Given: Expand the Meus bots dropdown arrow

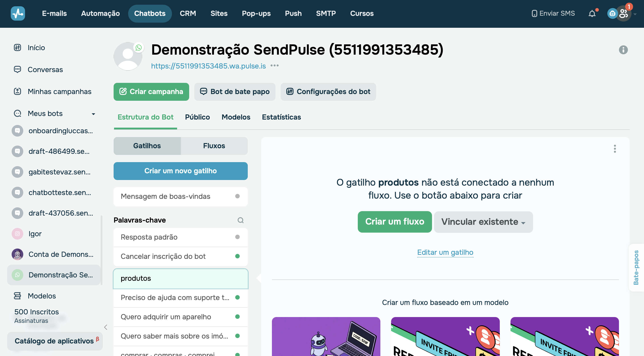Looking at the screenshot, I should tap(93, 114).
